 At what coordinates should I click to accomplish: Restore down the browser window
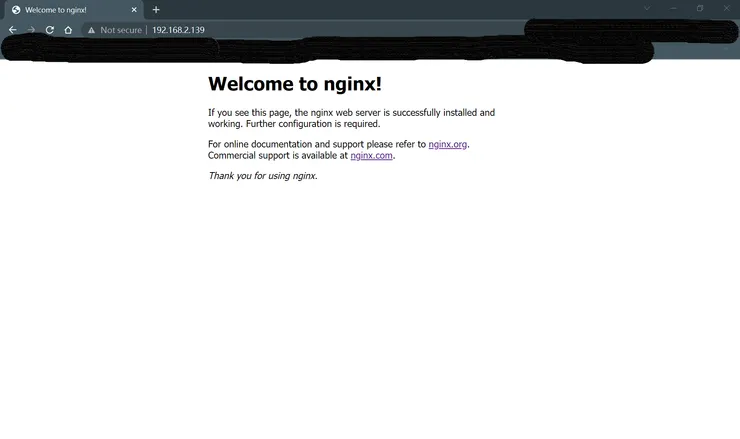coord(700,8)
